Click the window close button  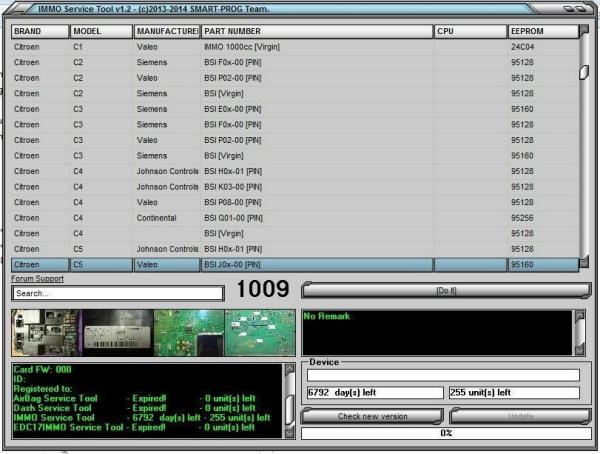coord(581,8)
